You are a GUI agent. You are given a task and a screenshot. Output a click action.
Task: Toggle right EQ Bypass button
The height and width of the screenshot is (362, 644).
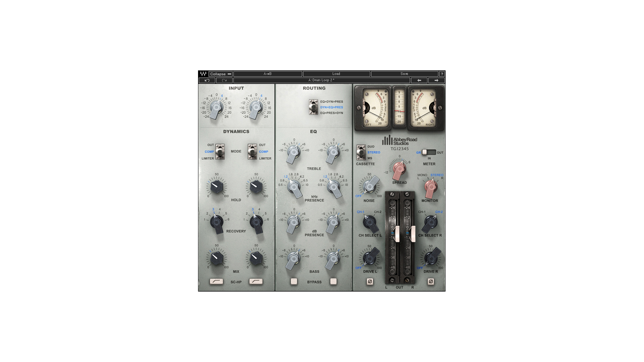click(333, 282)
